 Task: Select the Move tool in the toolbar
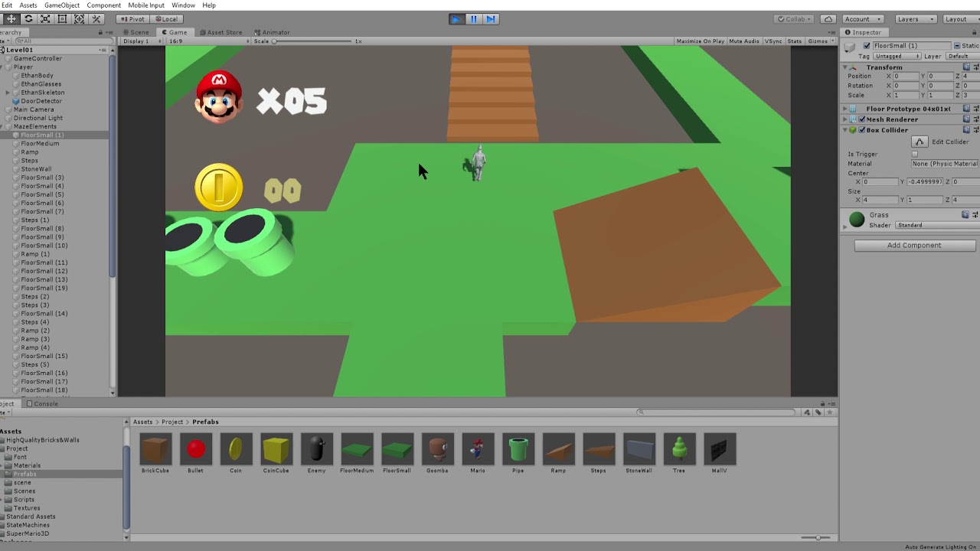pyautogui.click(x=11, y=18)
